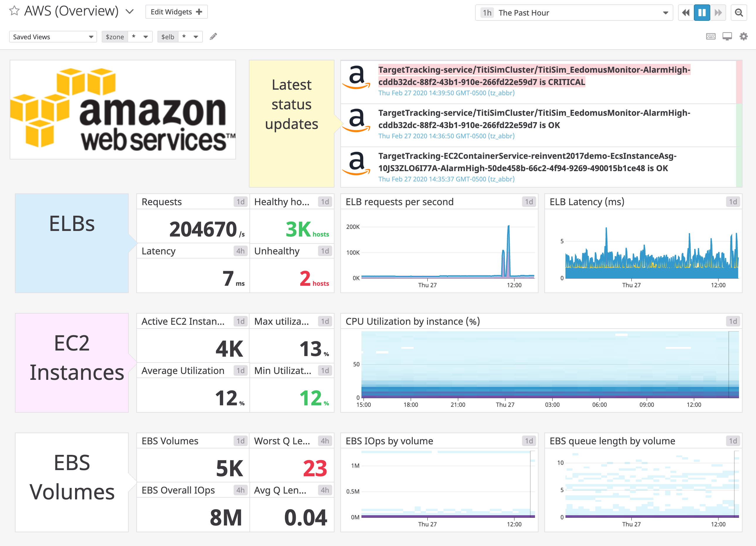The width and height of the screenshot is (756, 546).
Task: Click the rewind time backward icon
Action: (x=685, y=12)
